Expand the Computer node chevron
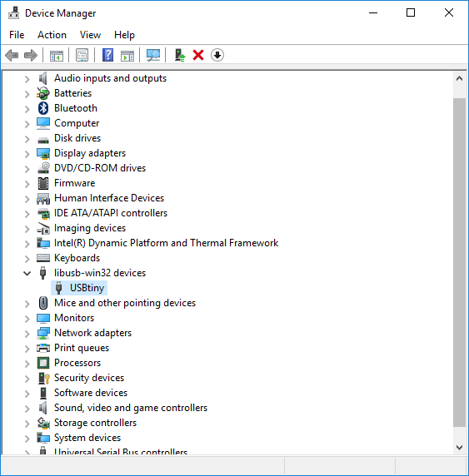This screenshot has height=476, width=469. pos(27,124)
